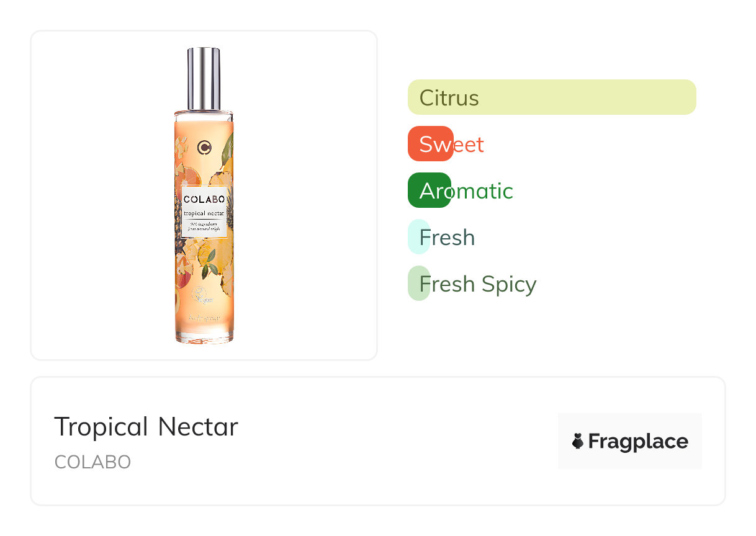
Task: Click the circular C logo on bottle
Action: 204,148
